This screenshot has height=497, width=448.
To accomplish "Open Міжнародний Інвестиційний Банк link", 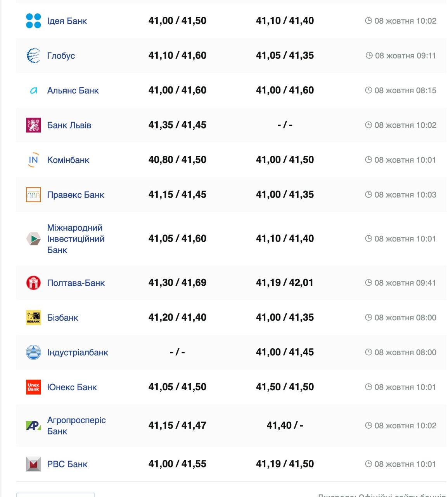I will 76,239.
